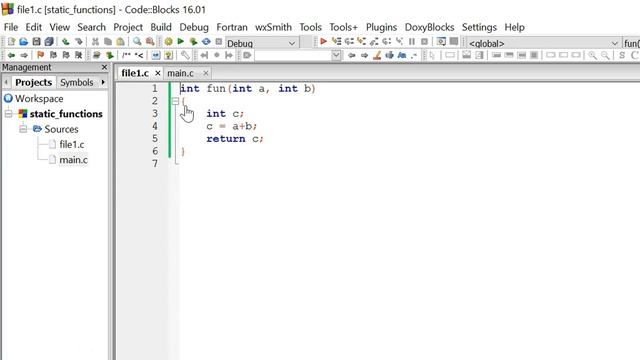
Task: Click the Debugging windows icon
Action: pyautogui.click(x=441, y=41)
